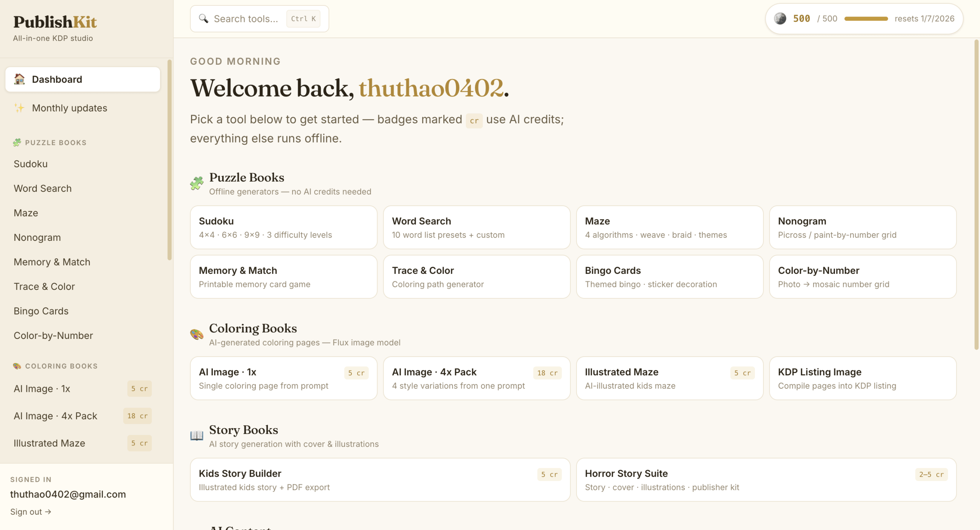The width and height of the screenshot is (980, 530).
Task: Click the resets 1/7/2026 text
Action: pos(924,19)
